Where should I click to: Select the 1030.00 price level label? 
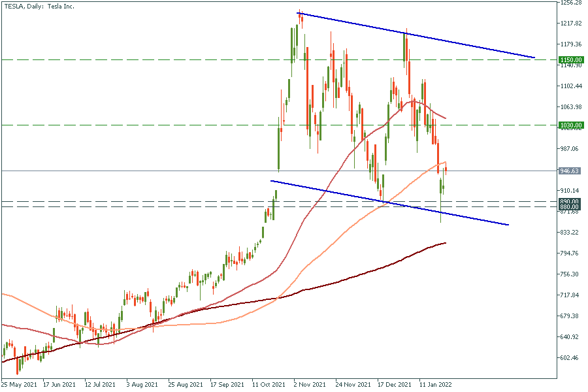coord(570,125)
